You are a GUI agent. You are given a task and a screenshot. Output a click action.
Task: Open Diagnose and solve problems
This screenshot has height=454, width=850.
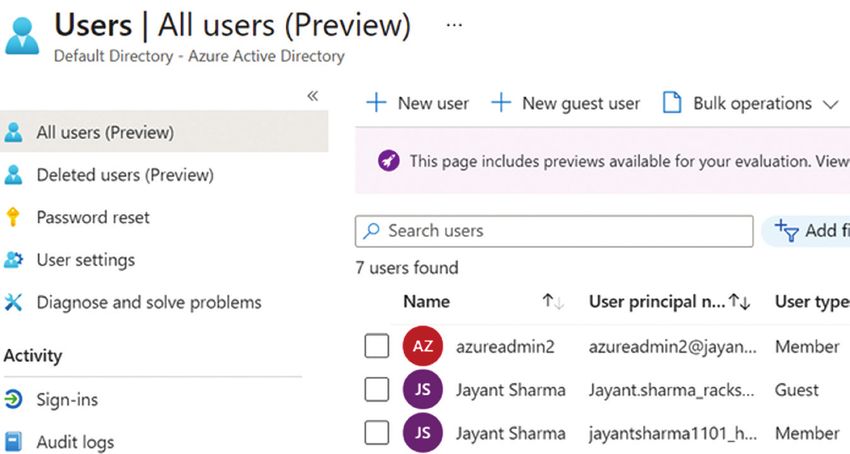[149, 302]
